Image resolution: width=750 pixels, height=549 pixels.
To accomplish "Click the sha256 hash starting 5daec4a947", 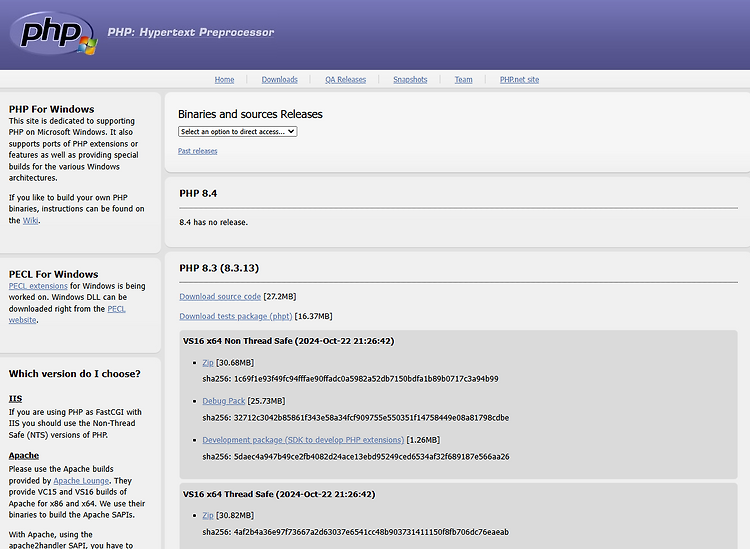I will [x=372, y=457].
